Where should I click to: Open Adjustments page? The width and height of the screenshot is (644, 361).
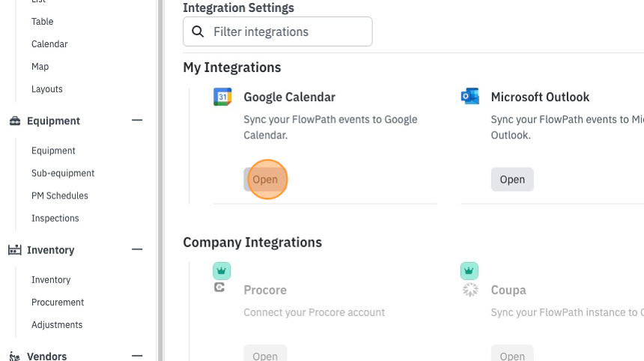pyautogui.click(x=57, y=325)
